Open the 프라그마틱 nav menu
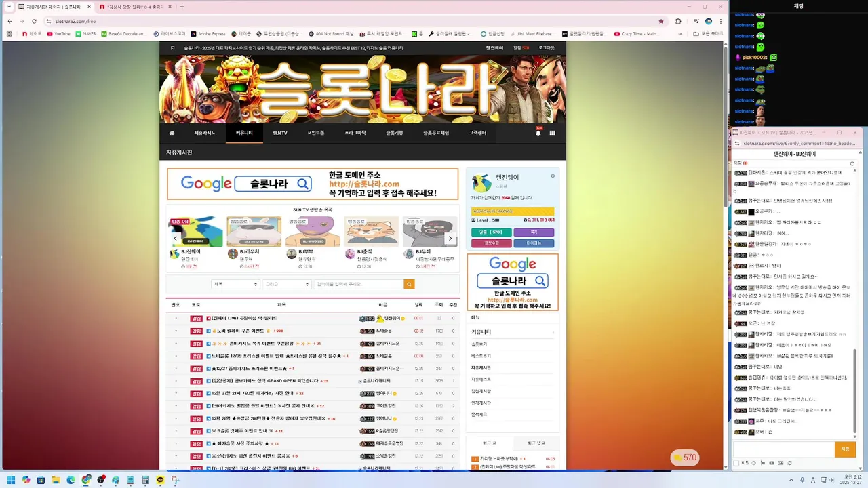 tap(355, 133)
